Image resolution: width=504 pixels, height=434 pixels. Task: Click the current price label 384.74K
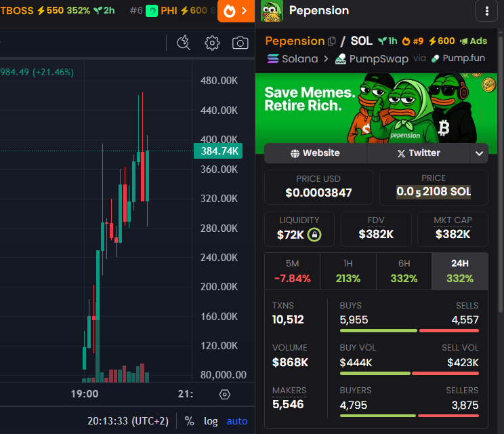[x=218, y=151]
